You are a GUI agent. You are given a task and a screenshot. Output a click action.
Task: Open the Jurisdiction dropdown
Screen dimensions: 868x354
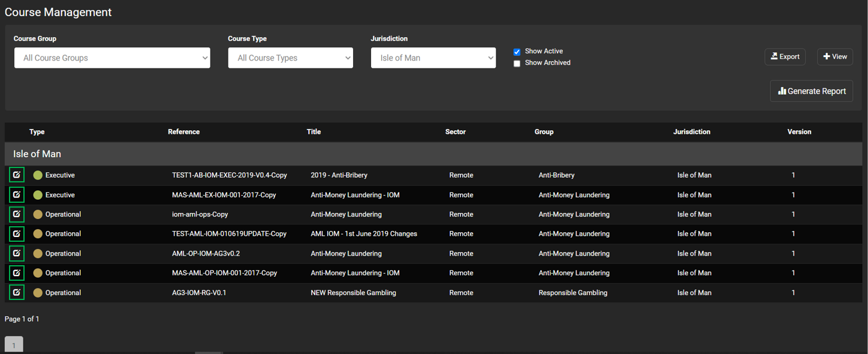click(x=433, y=58)
